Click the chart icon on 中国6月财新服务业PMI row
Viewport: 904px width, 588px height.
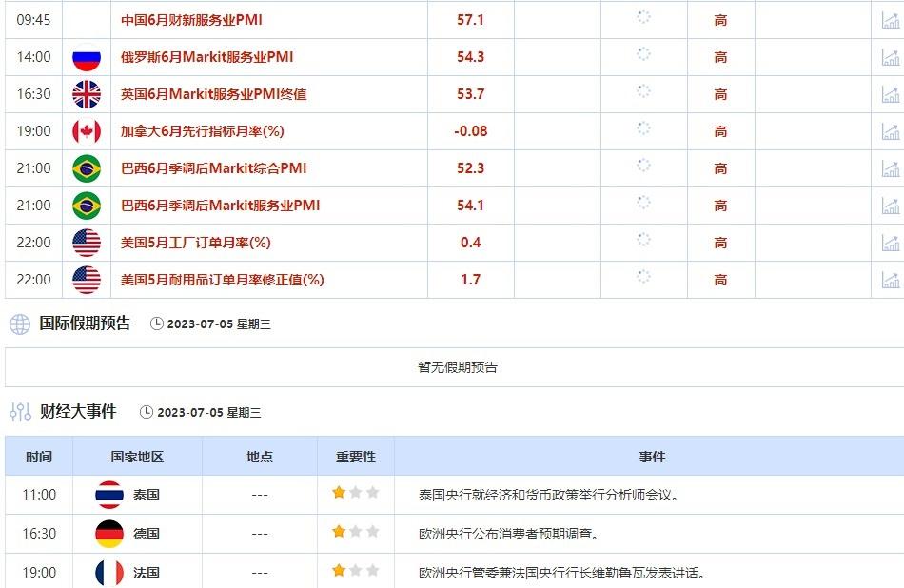click(891, 19)
